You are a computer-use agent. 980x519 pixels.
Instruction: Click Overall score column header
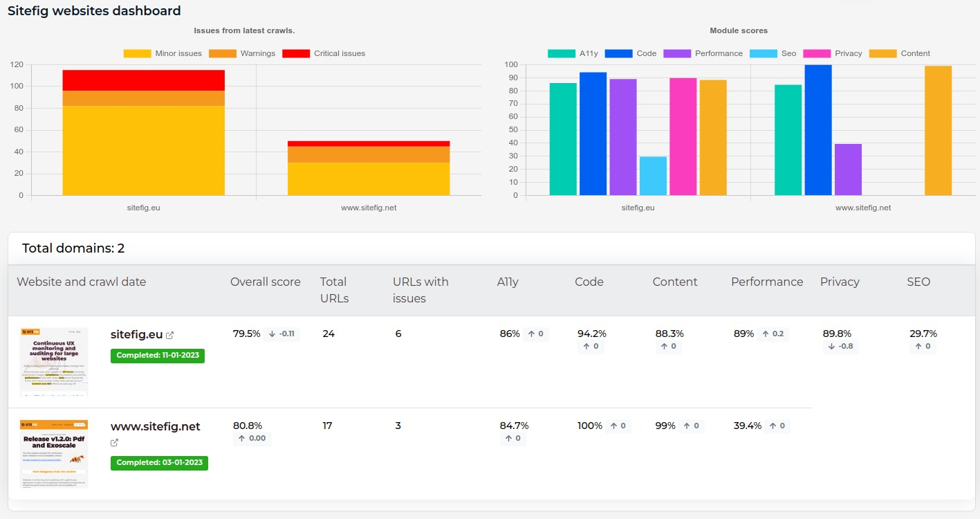266,282
